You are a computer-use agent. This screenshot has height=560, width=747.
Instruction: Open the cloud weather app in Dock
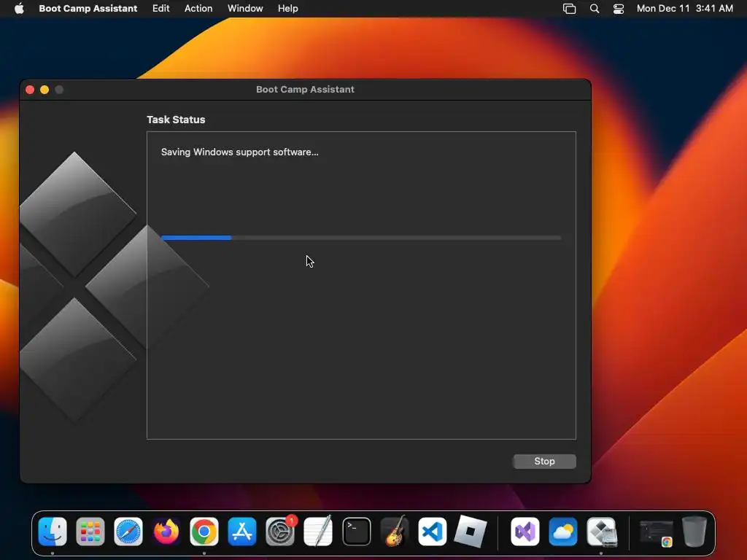pos(563,531)
